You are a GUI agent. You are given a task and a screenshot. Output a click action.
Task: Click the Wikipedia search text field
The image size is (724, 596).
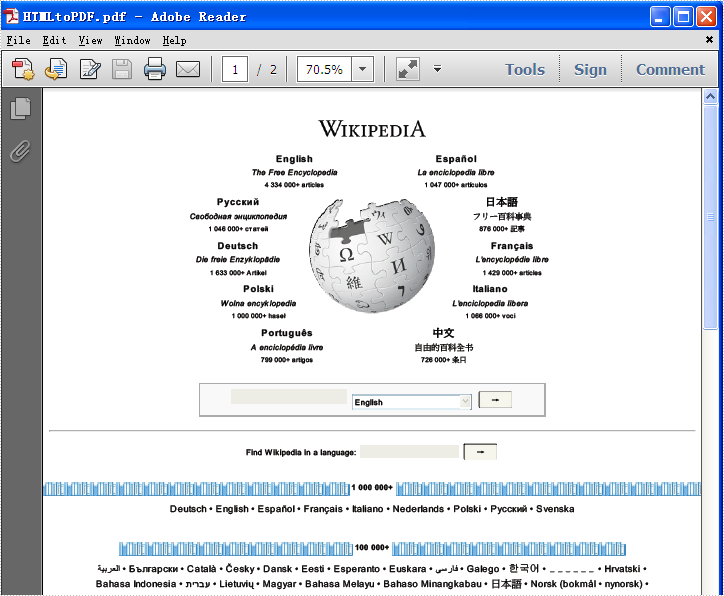tap(289, 397)
